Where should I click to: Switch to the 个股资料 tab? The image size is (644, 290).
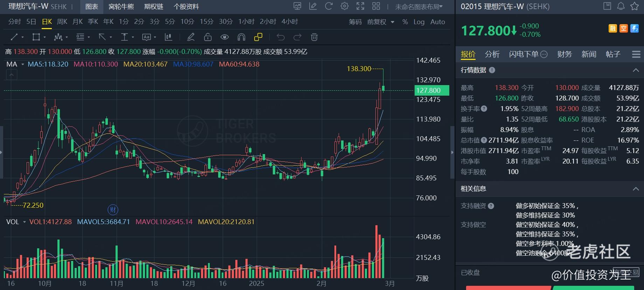186,7
